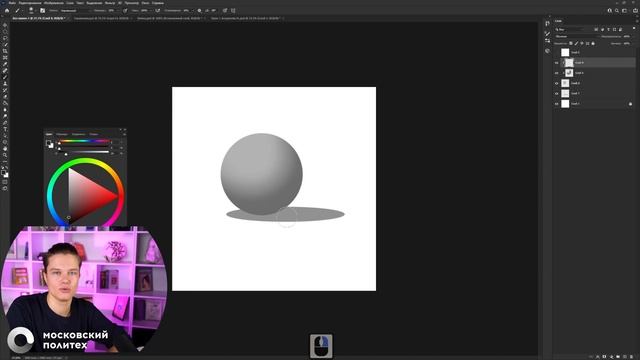Open the Файл menu
Image resolution: width=640 pixels, height=360 pixels.
[12, 3]
